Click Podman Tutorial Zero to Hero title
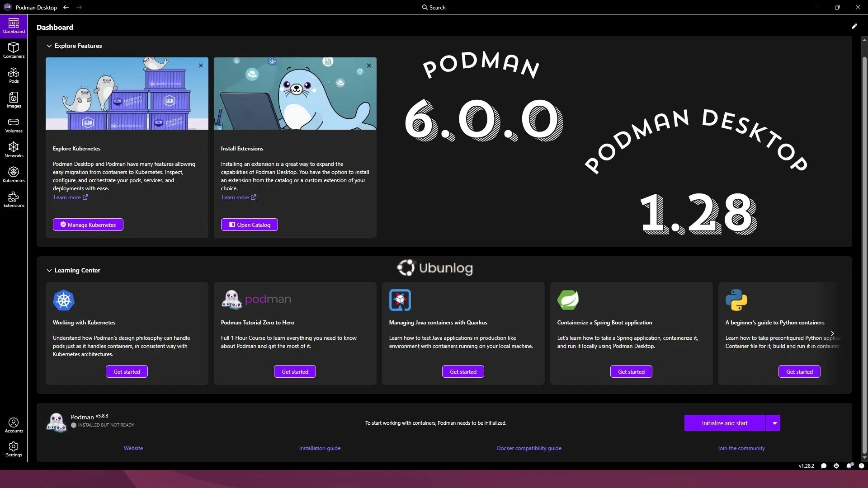Screen dimensions: 868x488 click(x=258, y=323)
